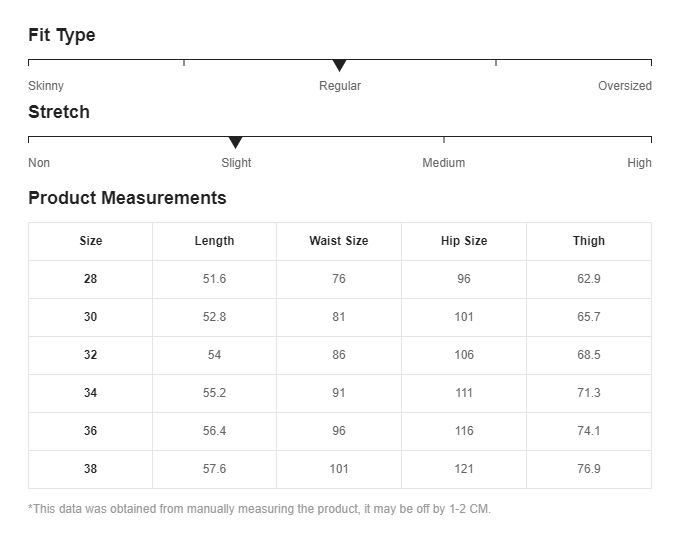
Task: Click the Non stretch label
Action: (x=39, y=163)
